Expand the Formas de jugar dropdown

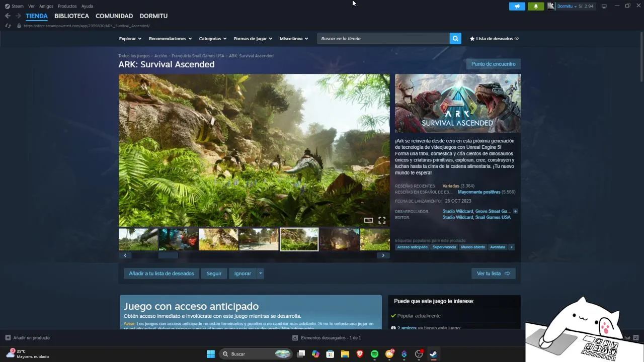pyautogui.click(x=253, y=39)
